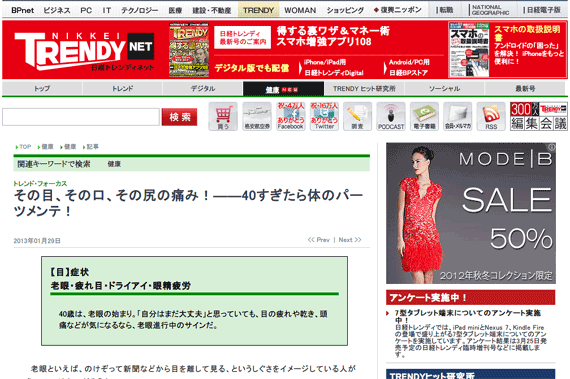Image resolution: width=570 pixels, height=379 pixels.
Task: Click the article date 2013年01月29日
Action: pyautogui.click(x=37, y=241)
